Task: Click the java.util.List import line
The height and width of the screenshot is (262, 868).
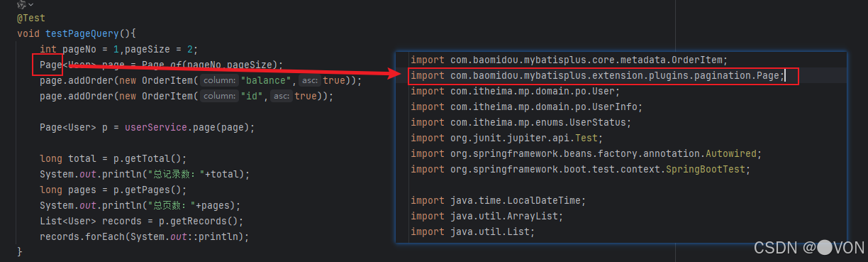Action: click(473, 232)
